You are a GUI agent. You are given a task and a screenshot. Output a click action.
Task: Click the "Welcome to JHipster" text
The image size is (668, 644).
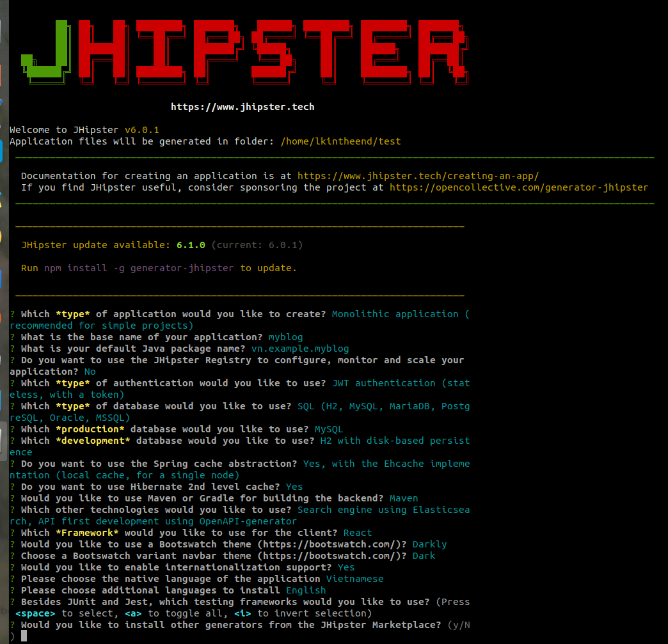64,130
